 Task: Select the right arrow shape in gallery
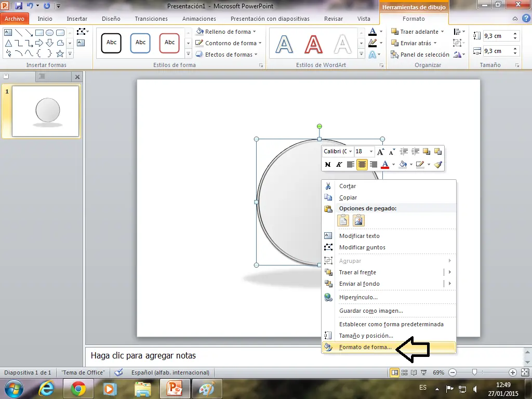(39, 43)
